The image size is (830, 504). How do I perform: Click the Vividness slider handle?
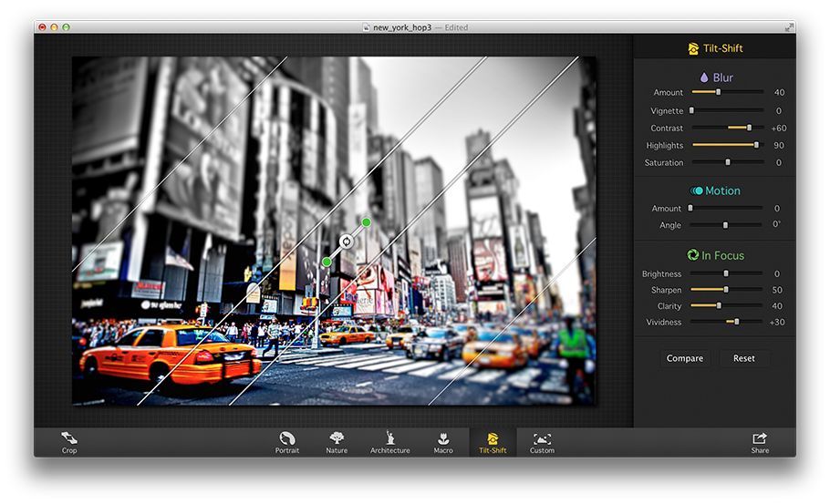click(736, 322)
